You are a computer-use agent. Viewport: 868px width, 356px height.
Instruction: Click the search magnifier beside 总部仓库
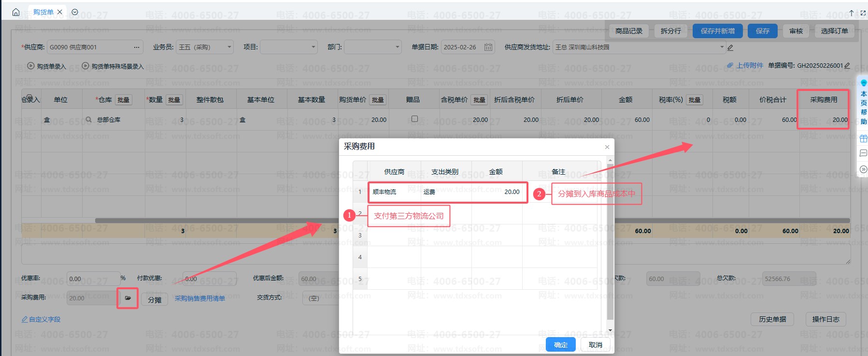click(88, 119)
